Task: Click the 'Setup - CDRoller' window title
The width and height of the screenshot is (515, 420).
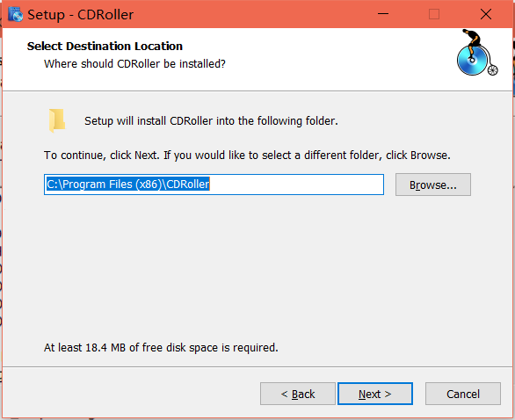Action: pyautogui.click(x=81, y=15)
